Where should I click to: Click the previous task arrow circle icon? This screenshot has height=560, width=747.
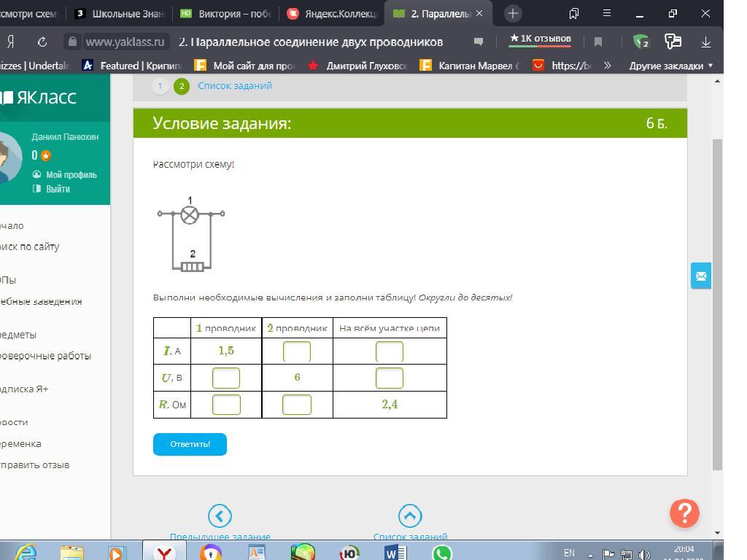[220, 516]
